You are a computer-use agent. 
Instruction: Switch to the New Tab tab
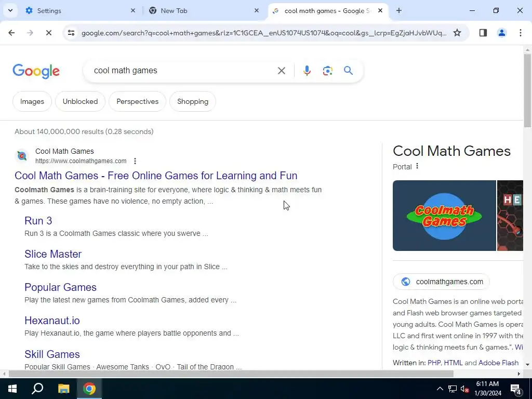pos(204,10)
